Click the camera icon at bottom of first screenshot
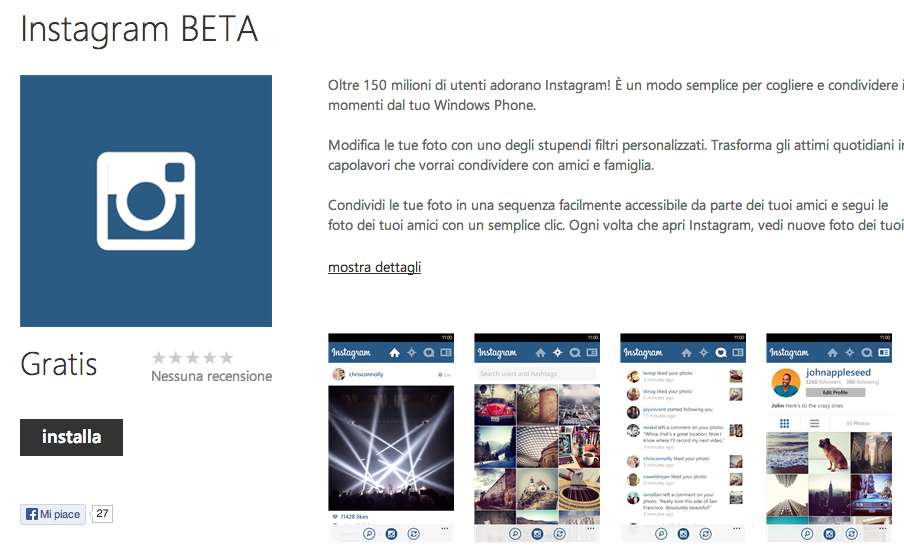Screen dimensions: 904x554 coord(391,534)
